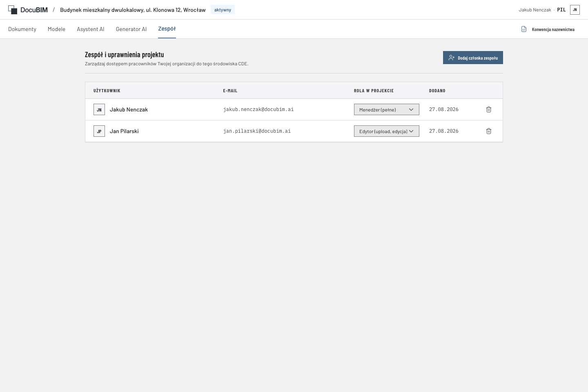588x392 pixels.
Task: Click email jan.pilarski@docubim.ai
Action: [257, 131]
